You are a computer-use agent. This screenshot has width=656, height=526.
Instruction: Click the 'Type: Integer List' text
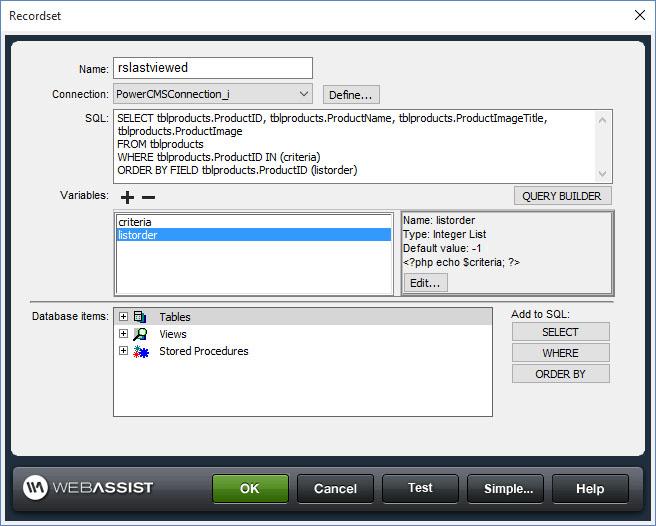tap(444, 234)
